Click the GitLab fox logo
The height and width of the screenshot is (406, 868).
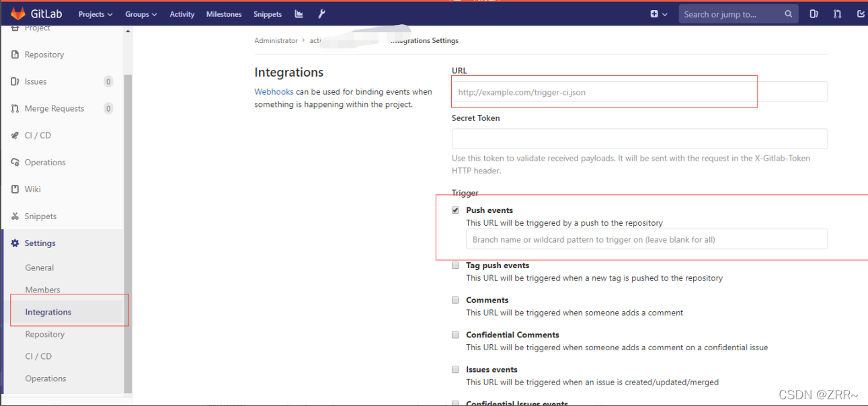tap(17, 13)
